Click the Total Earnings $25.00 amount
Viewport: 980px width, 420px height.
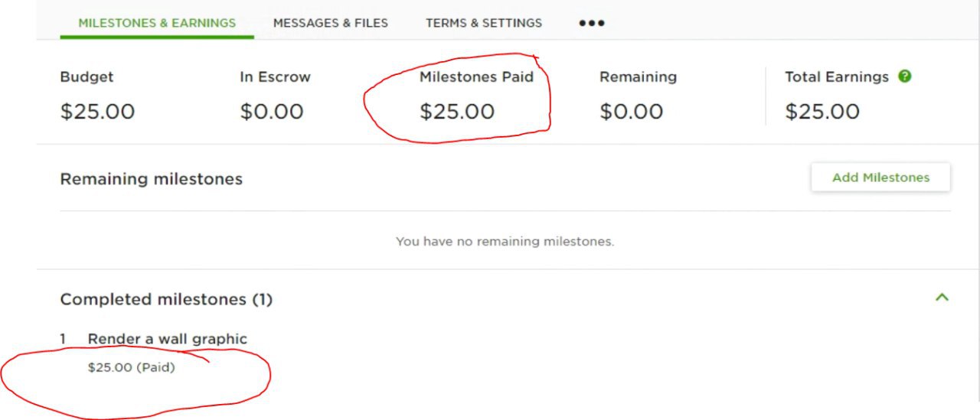pos(822,112)
